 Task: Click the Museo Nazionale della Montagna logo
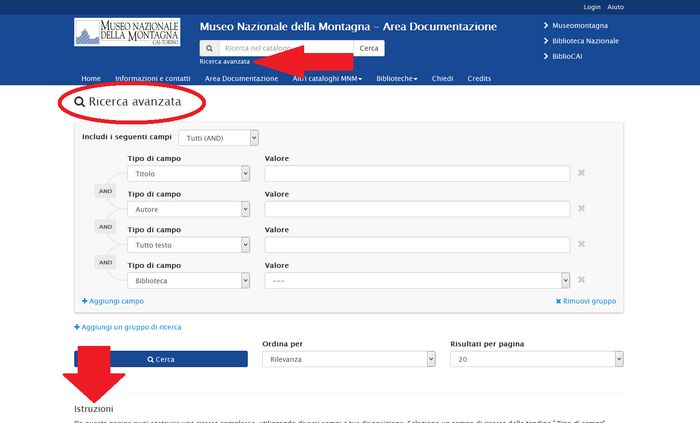coord(127,32)
